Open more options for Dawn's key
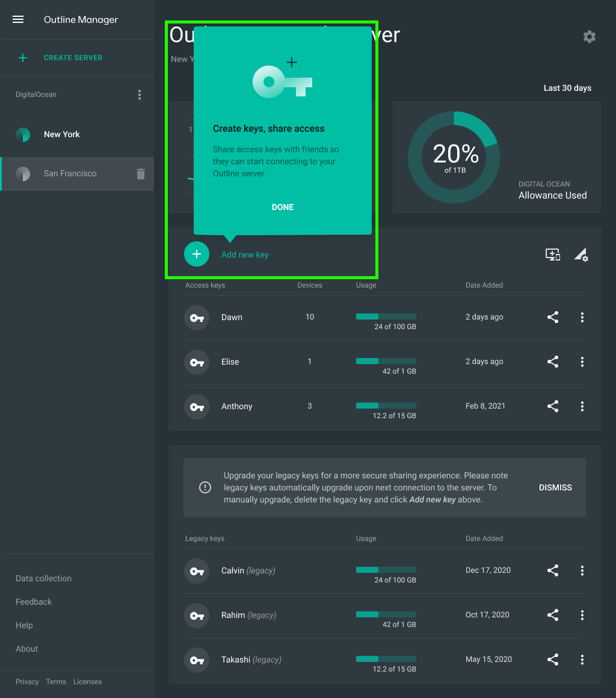The height and width of the screenshot is (698, 616). tap(582, 317)
